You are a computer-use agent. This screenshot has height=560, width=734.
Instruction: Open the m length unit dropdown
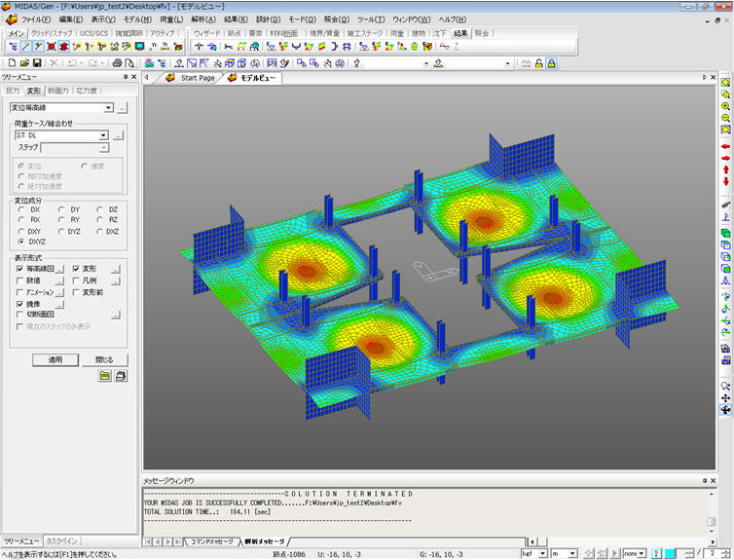573,554
